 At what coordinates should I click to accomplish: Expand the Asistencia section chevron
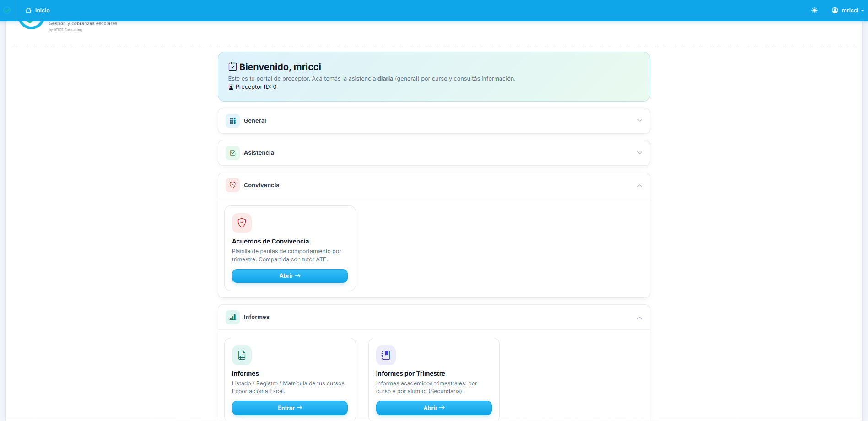coord(639,153)
